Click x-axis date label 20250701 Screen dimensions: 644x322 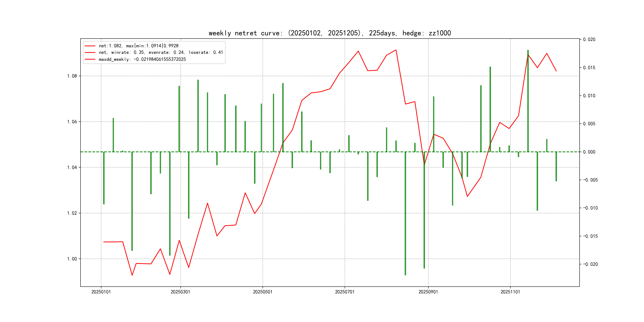[344, 292]
